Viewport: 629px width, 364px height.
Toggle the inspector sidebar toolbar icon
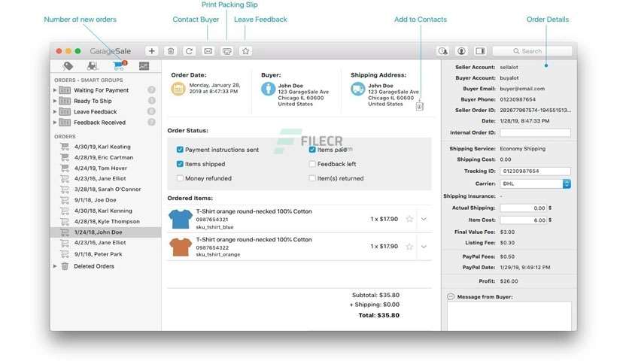pyautogui.click(x=480, y=51)
